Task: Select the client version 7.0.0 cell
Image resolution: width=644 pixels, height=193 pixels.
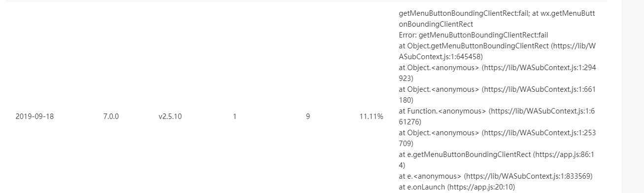Action: pos(111,116)
